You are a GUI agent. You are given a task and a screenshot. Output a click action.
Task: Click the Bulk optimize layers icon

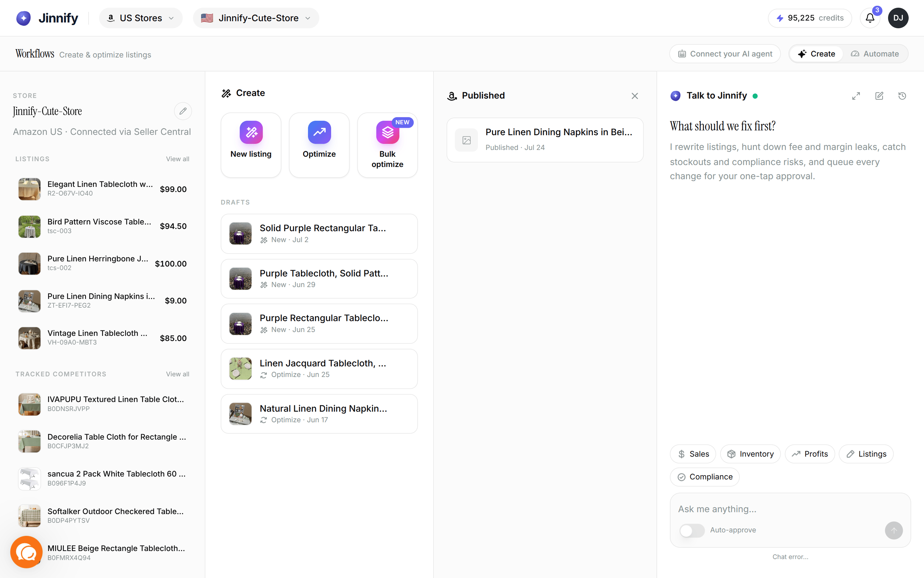pyautogui.click(x=388, y=132)
